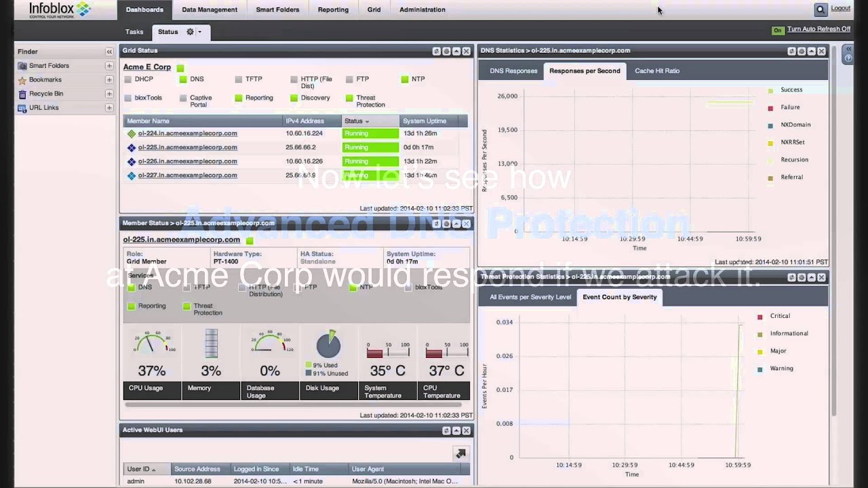Image resolution: width=868 pixels, height=488 pixels.
Task: Click the Critical legend color swatch
Action: 760,317
